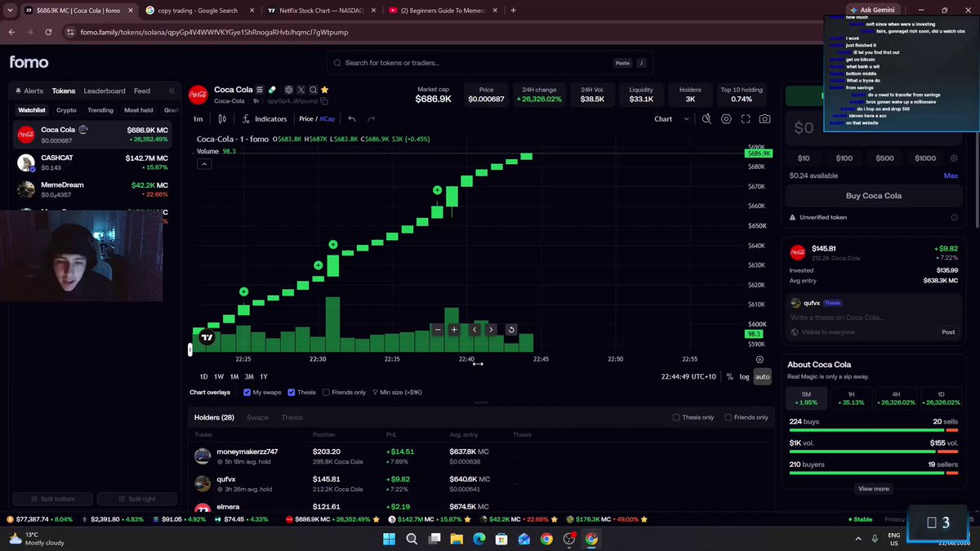
Task: Collapse the left sidebar with double chevron
Action: click(171, 91)
